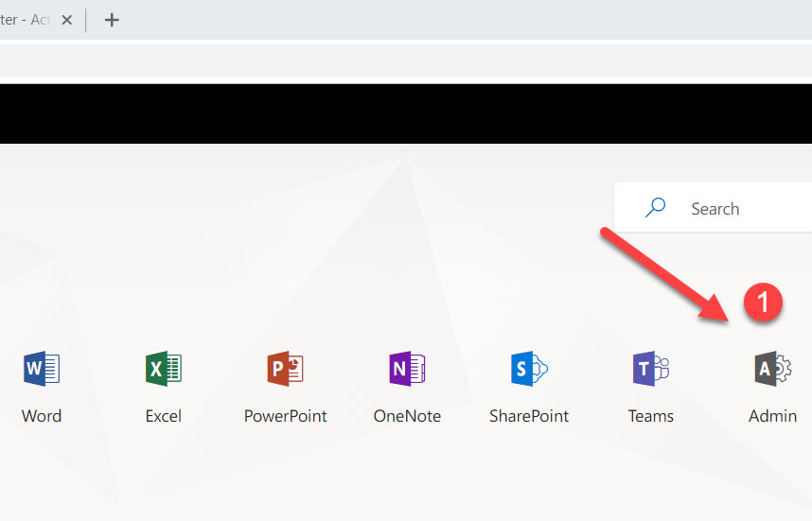Open the Word app icon

pos(42,369)
